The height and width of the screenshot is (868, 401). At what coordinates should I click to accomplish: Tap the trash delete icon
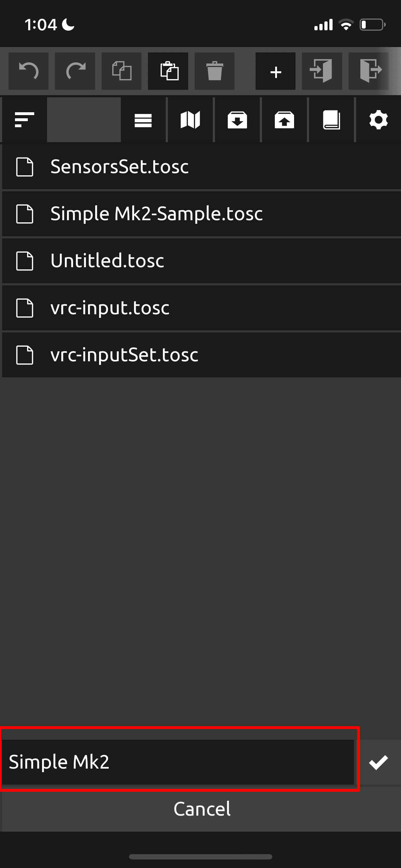tap(215, 71)
